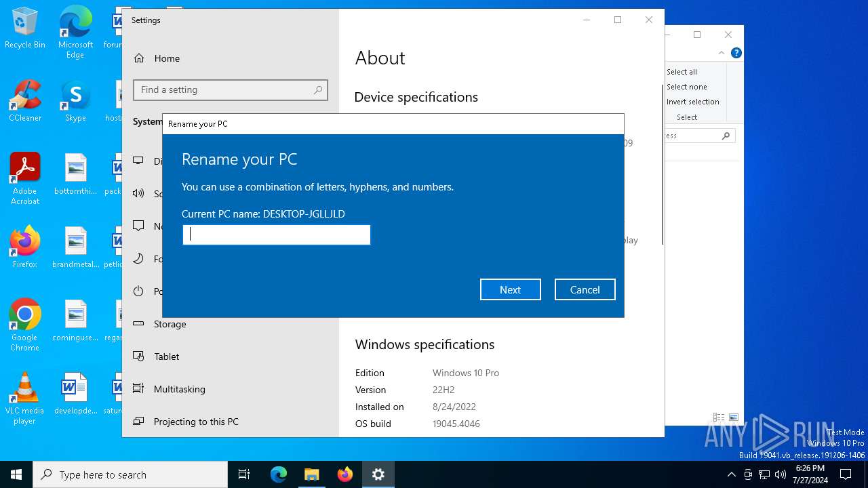Select the brandmetal... image file on desktop
Screen dimensions: 868x488
click(x=75, y=248)
